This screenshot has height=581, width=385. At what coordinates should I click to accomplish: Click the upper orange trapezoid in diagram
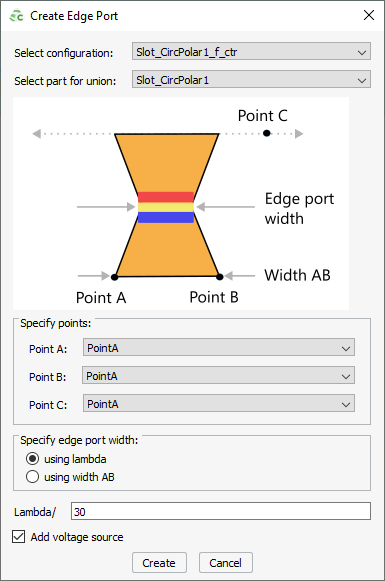click(x=166, y=159)
